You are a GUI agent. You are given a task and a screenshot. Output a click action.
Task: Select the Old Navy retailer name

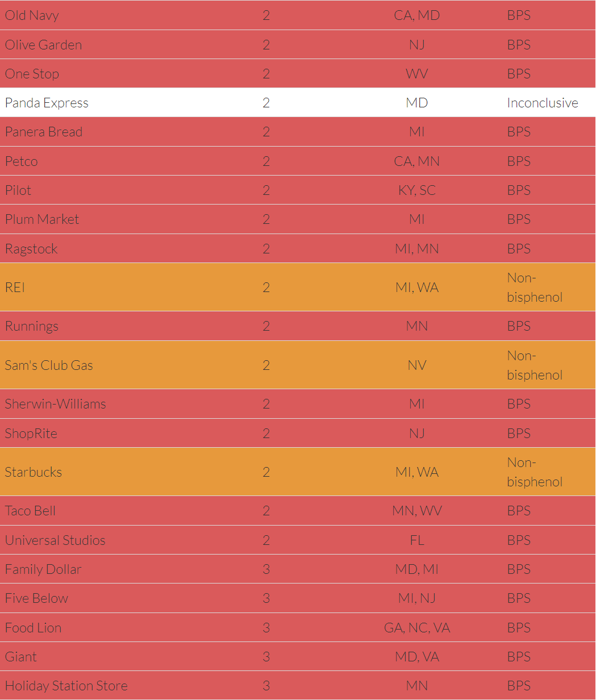point(32,15)
